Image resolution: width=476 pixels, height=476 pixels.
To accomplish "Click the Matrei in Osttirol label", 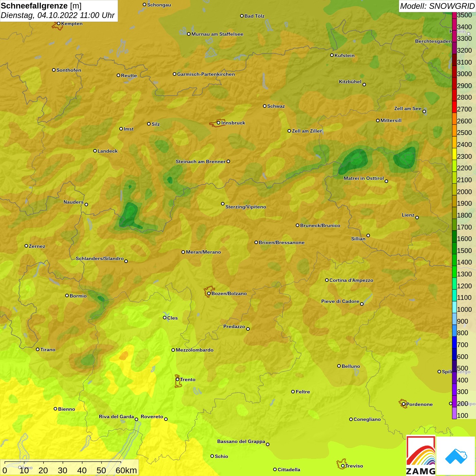I will coord(364,178).
